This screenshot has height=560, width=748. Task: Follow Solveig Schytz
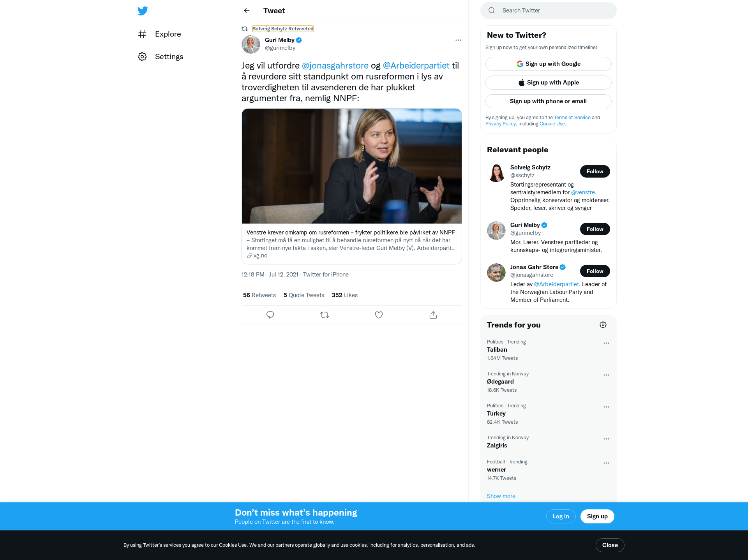595,171
